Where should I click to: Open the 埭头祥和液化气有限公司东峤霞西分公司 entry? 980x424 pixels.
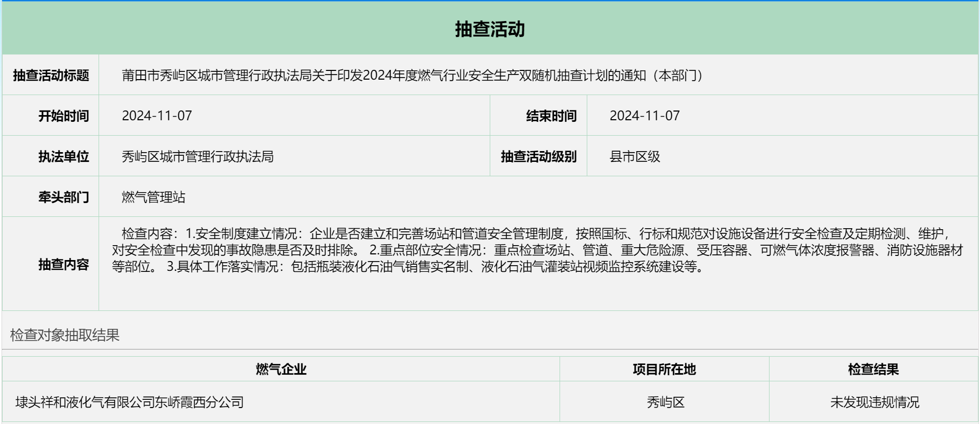[130, 402]
